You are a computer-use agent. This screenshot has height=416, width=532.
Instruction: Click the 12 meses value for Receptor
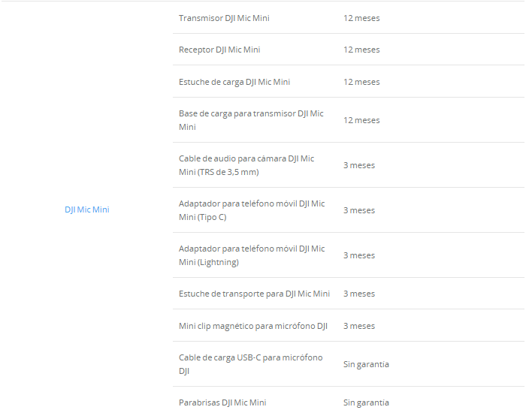361,50
